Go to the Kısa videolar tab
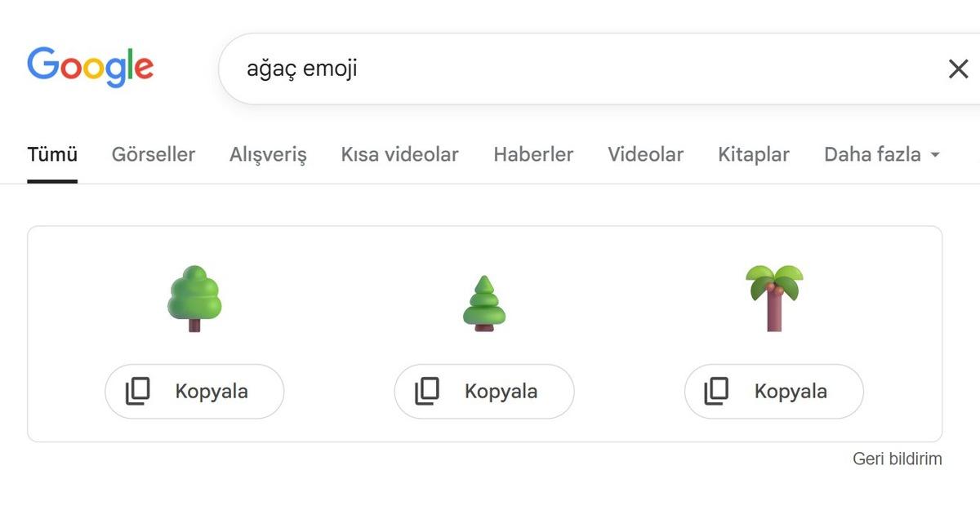 coord(399,154)
